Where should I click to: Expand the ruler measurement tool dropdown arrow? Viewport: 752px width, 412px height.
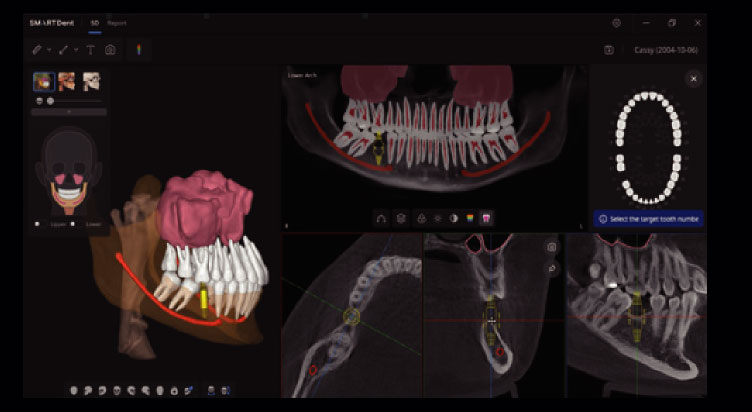tap(48, 49)
